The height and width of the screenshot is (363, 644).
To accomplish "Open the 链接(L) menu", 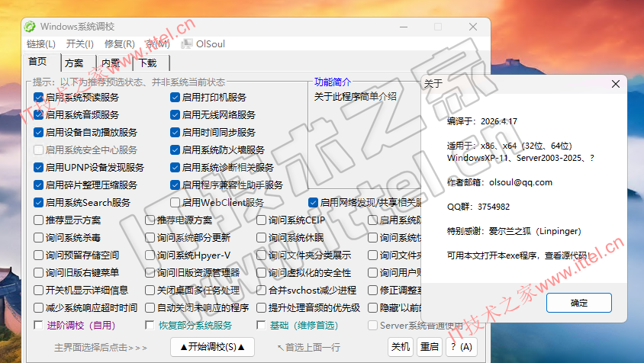I will click(x=40, y=44).
